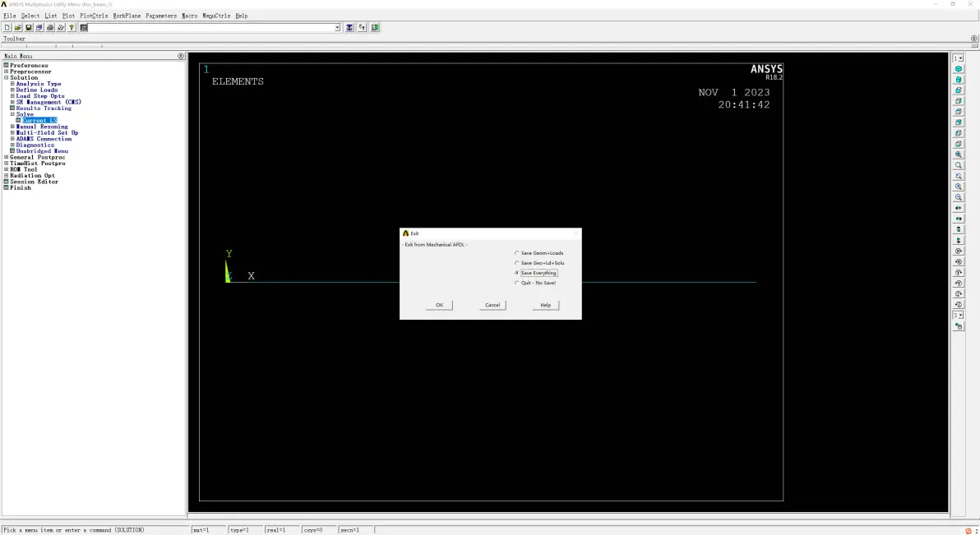Click the Save Analysis toolbar icon
Image resolution: width=980 pixels, height=535 pixels.
pyautogui.click(x=29, y=27)
